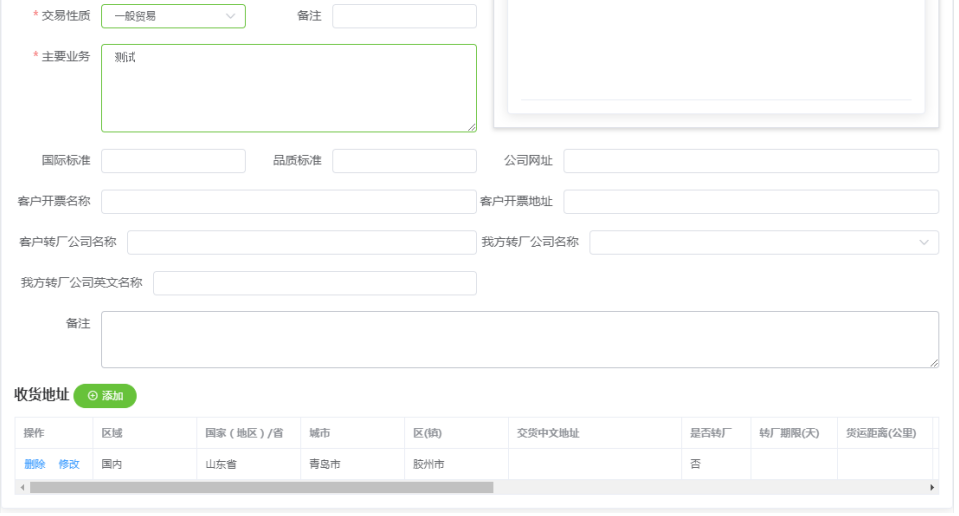
Task: Click the 货运距离(公里) column header
Action: [884, 433]
